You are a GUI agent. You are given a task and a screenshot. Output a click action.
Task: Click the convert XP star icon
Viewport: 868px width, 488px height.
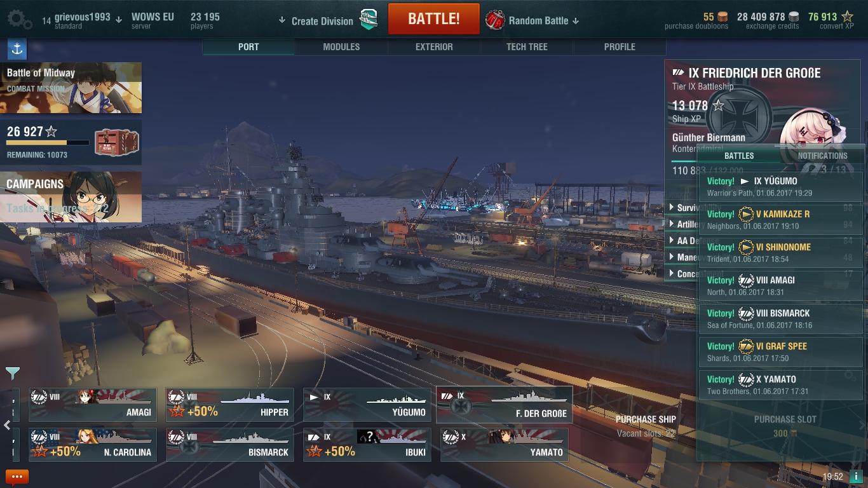(847, 17)
